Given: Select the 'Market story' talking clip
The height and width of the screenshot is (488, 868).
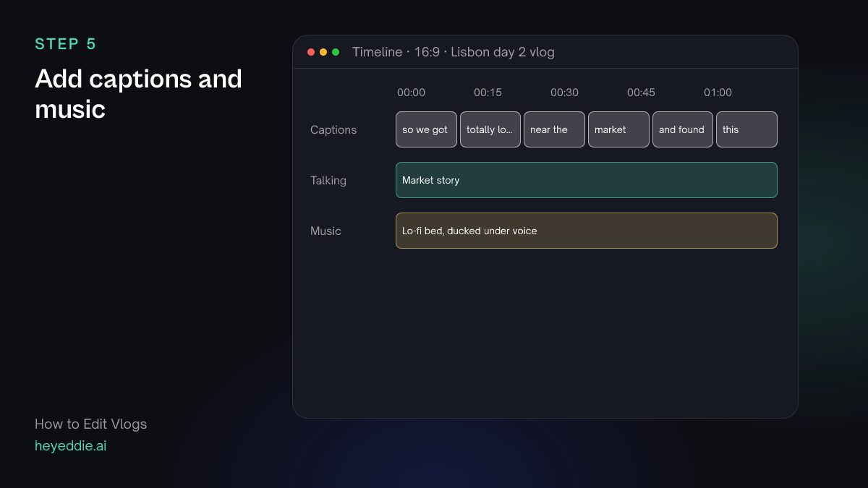Looking at the screenshot, I should click(587, 180).
